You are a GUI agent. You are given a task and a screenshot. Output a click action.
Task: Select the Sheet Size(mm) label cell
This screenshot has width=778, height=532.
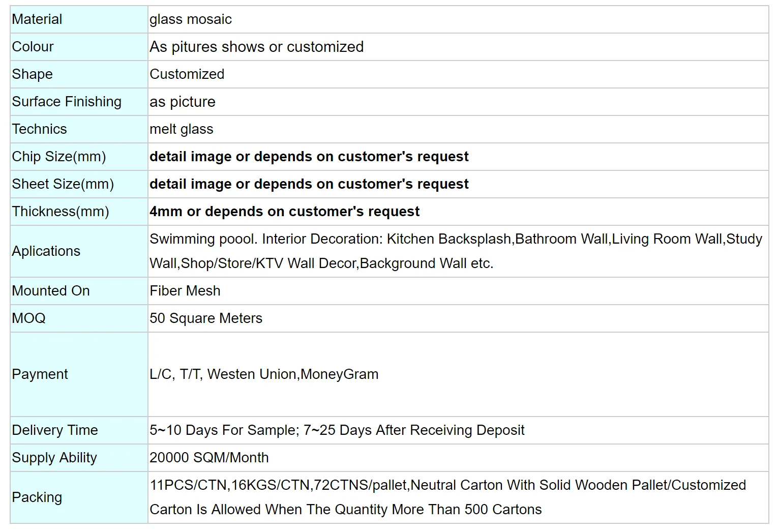point(63,184)
